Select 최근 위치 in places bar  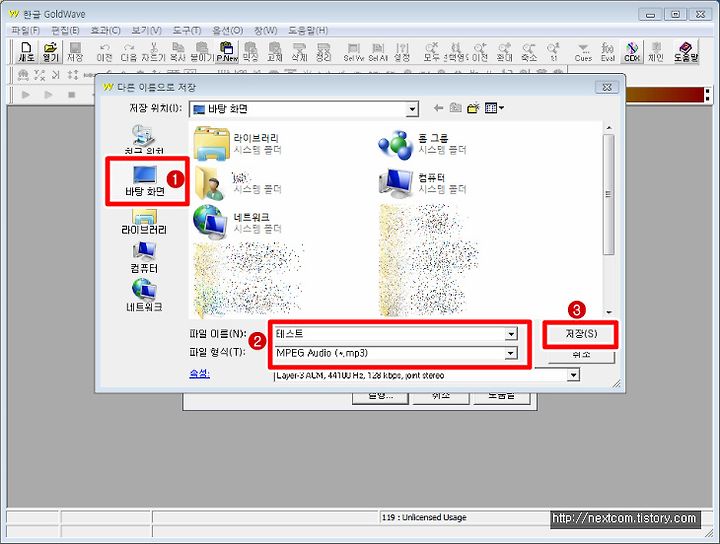pos(144,140)
